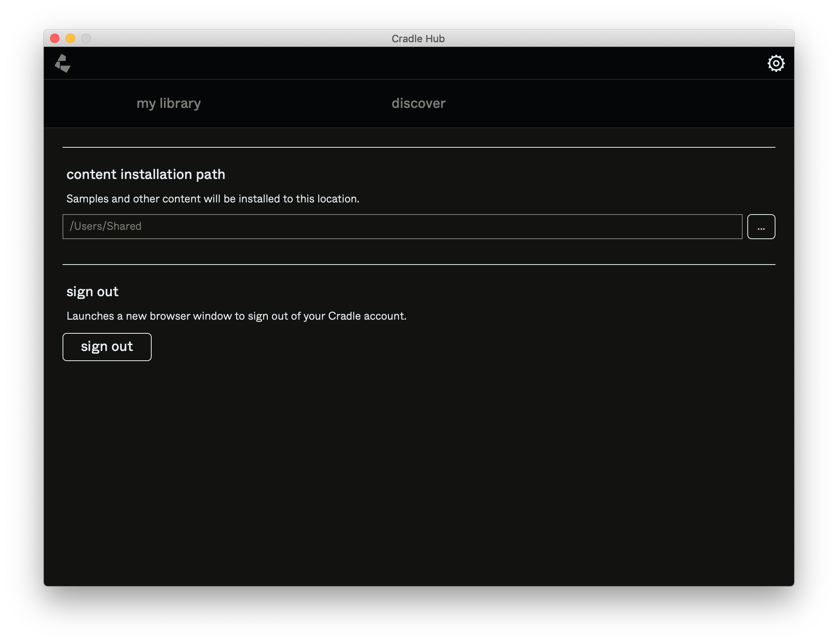Open the "..." browse button for installation path
The width and height of the screenshot is (838, 644).
point(761,226)
